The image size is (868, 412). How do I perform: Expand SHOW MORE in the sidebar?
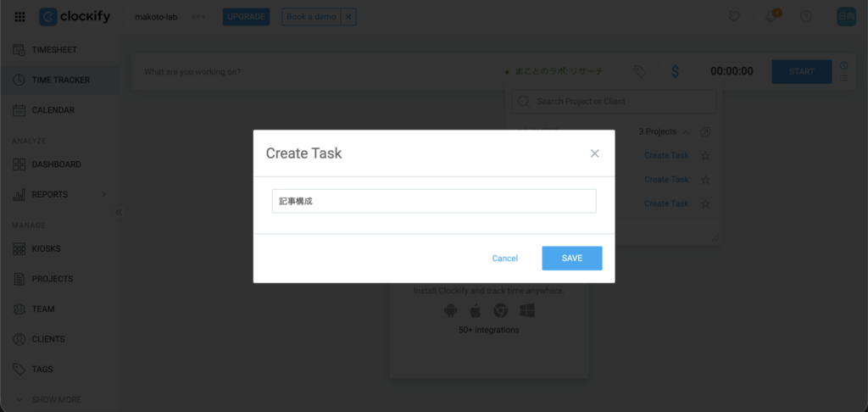tap(56, 399)
